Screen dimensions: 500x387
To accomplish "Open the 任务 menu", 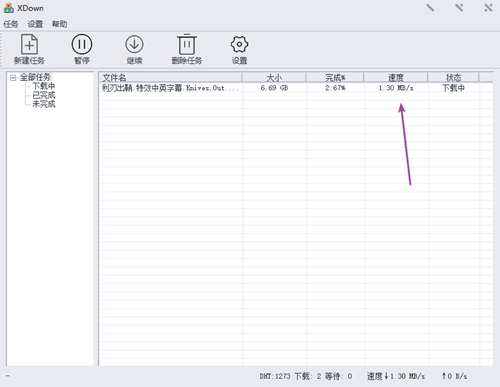I will 11,24.
